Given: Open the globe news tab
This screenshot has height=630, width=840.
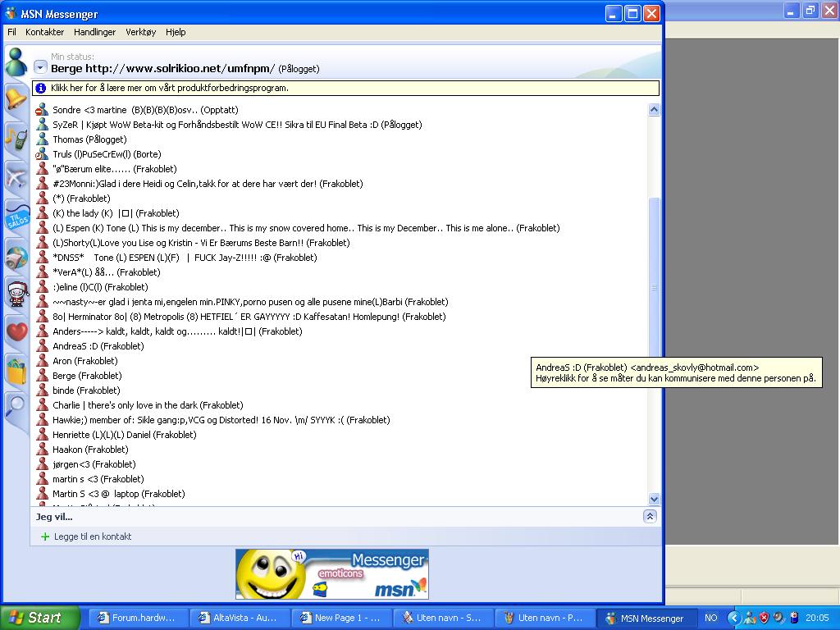Looking at the screenshot, I should coord(16,256).
